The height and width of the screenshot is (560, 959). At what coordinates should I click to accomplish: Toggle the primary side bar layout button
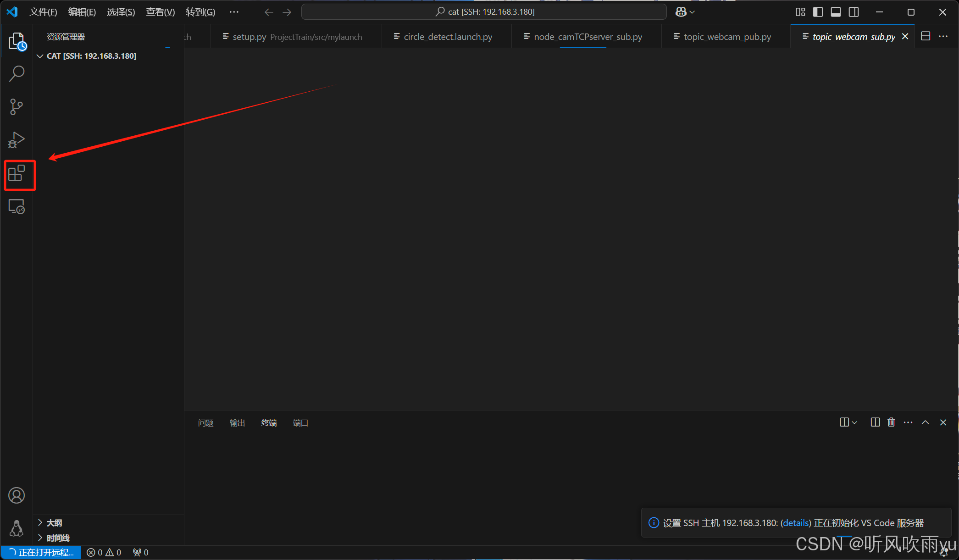click(818, 12)
